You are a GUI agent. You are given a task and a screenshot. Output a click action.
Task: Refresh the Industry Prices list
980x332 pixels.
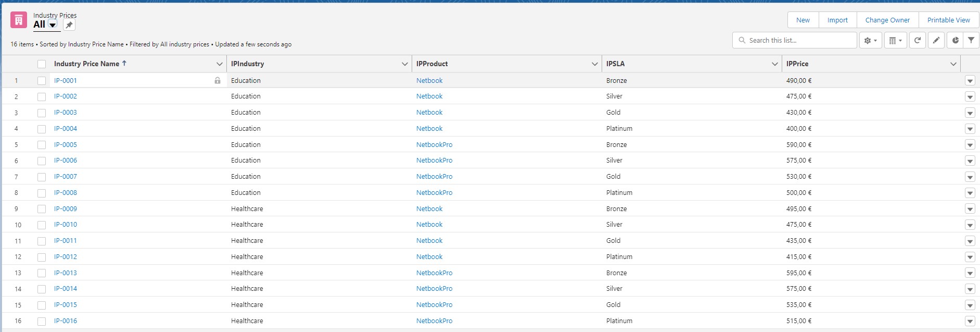point(918,41)
